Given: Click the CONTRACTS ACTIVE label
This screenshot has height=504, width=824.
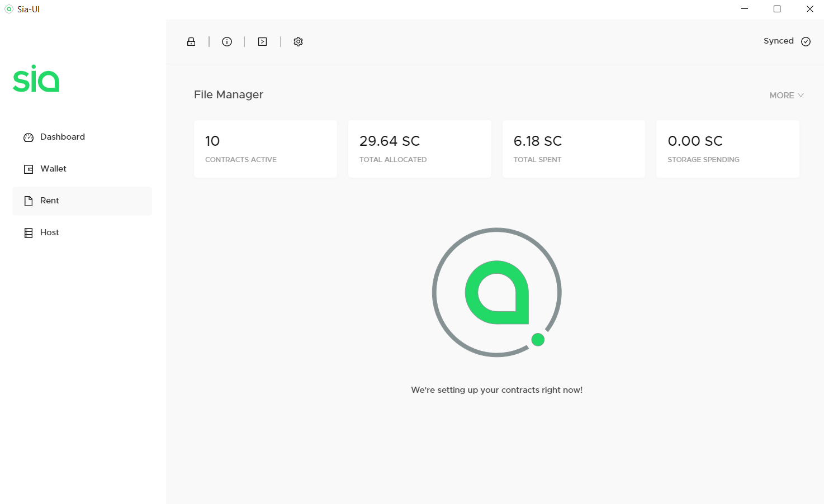Looking at the screenshot, I should click(241, 160).
